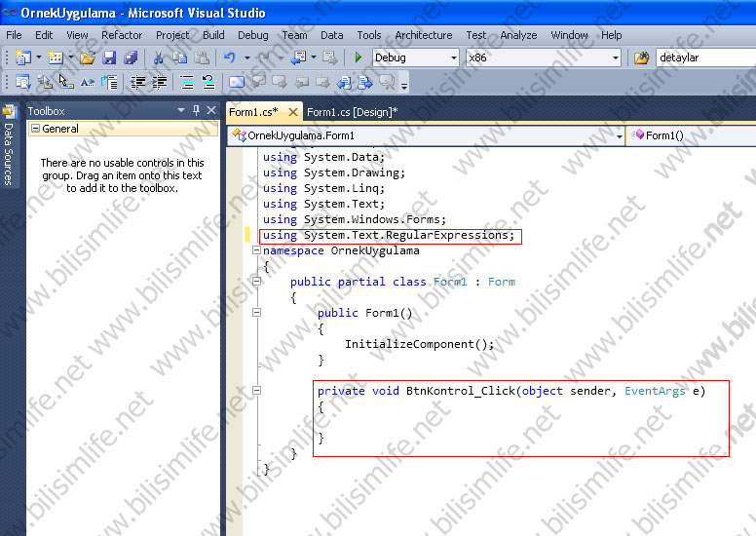Open the Navigate Backward dropdown arrow
This screenshot has height=536, width=756.
pyautogui.click(x=314, y=57)
